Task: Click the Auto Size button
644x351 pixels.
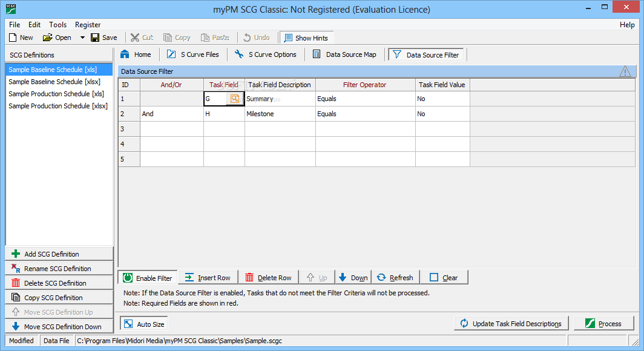Action: [x=144, y=324]
